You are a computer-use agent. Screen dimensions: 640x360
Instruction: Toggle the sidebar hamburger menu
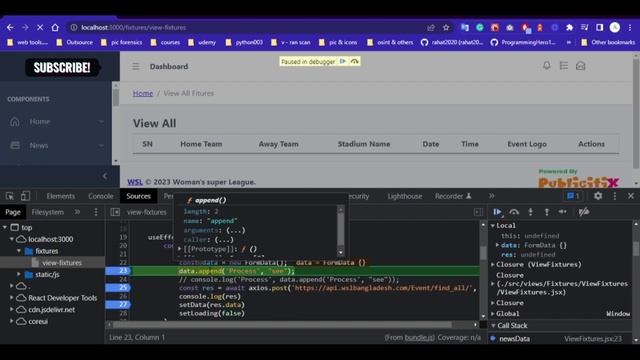[136, 66]
